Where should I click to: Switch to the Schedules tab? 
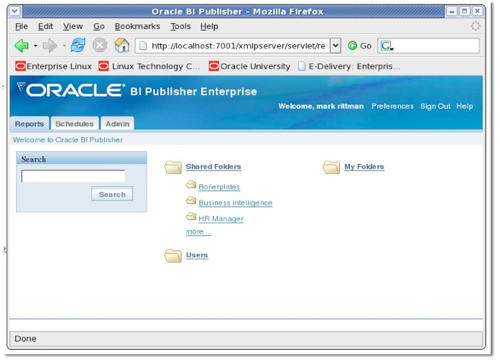click(74, 124)
